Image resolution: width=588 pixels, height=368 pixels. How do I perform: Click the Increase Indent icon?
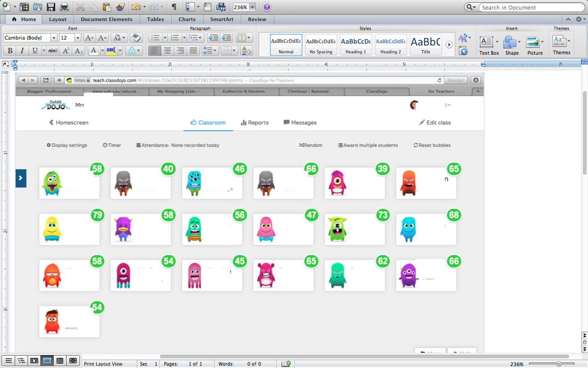[226, 38]
